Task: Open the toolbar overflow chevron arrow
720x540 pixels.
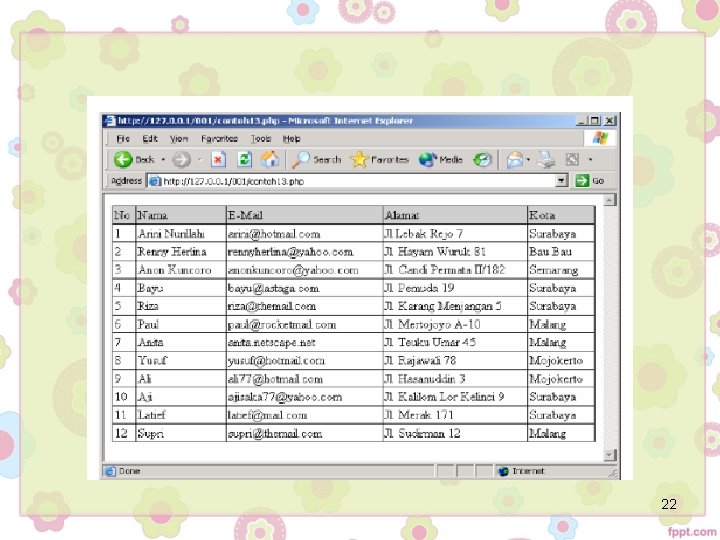Action: (x=590, y=160)
